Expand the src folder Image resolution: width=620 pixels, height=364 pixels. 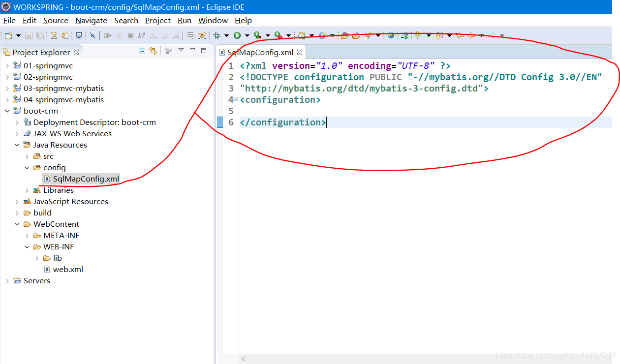(x=27, y=156)
